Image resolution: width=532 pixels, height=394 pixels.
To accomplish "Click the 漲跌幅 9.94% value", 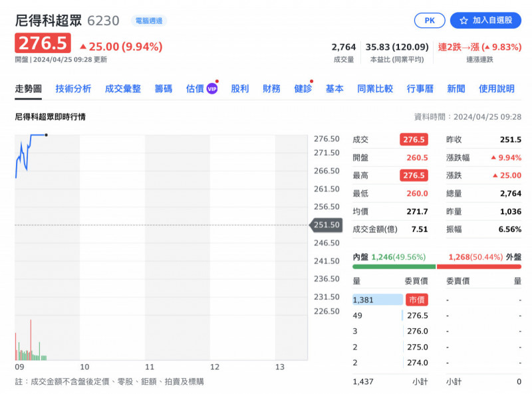I will (506, 157).
